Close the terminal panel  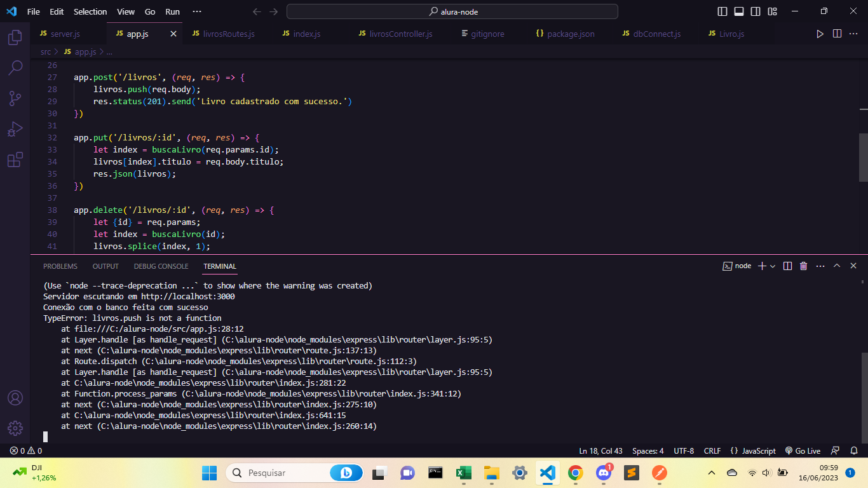coord(853,266)
